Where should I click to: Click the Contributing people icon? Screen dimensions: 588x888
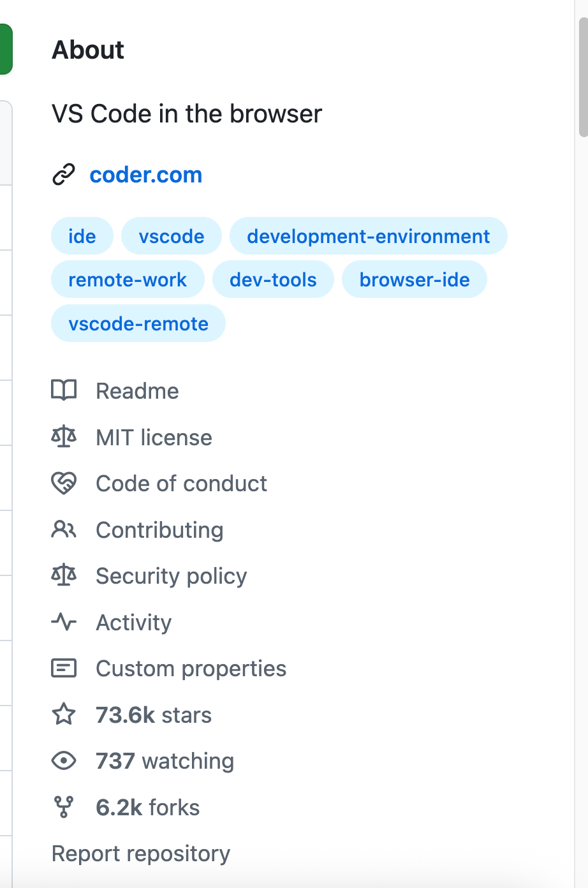point(64,529)
